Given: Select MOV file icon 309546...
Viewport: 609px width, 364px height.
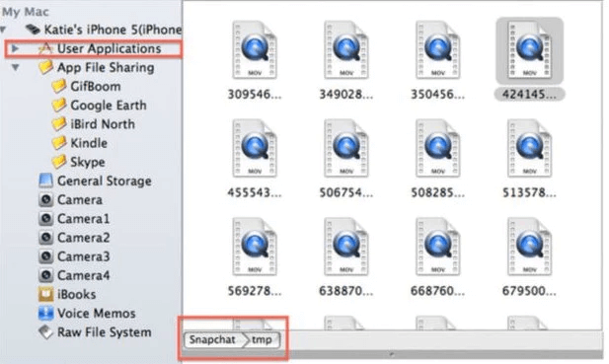Looking at the screenshot, I should (255, 50).
